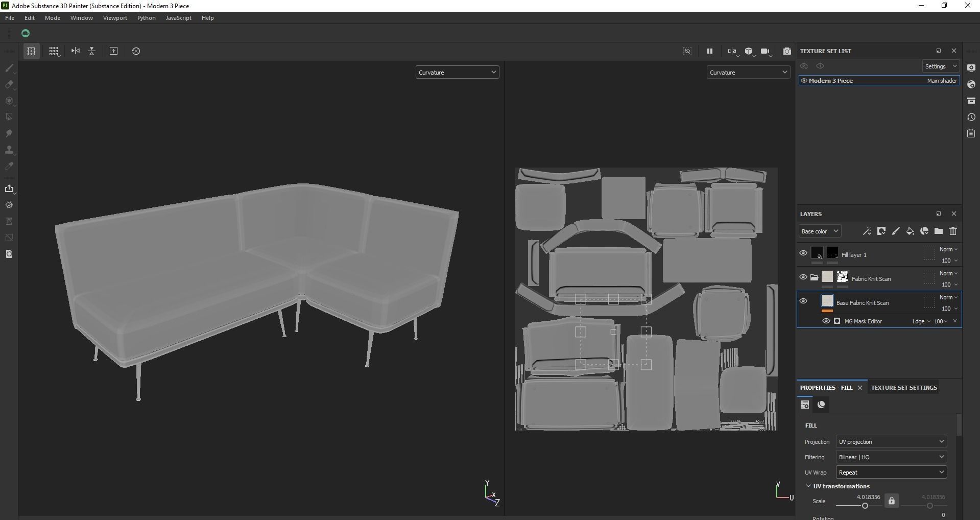The width and height of the screenshot is (980, 520).
Task: Hide the Fabric Knit Scan folder
Action: (803, 277)
